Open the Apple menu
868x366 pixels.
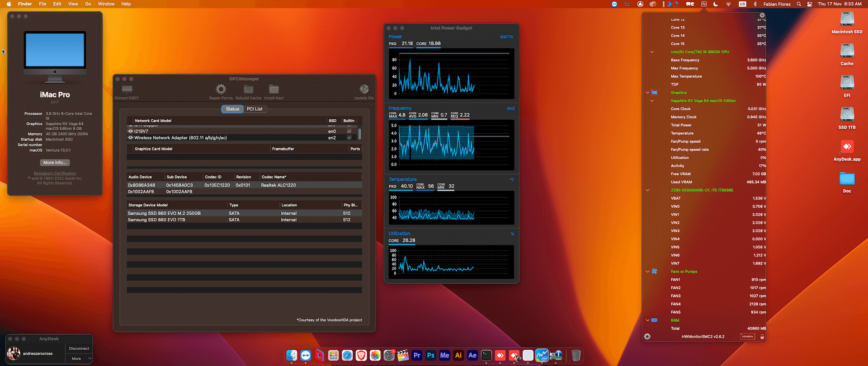click(x=9, y=4)
